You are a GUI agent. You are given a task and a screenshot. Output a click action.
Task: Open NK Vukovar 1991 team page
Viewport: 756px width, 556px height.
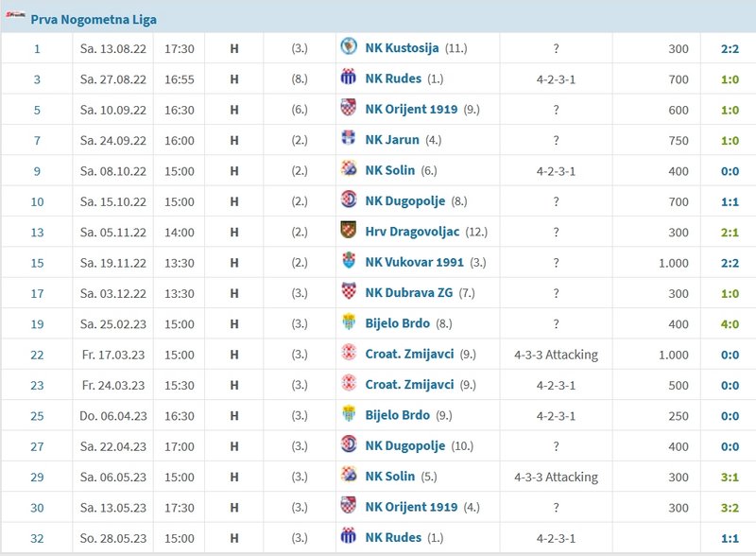coord(414,262)
